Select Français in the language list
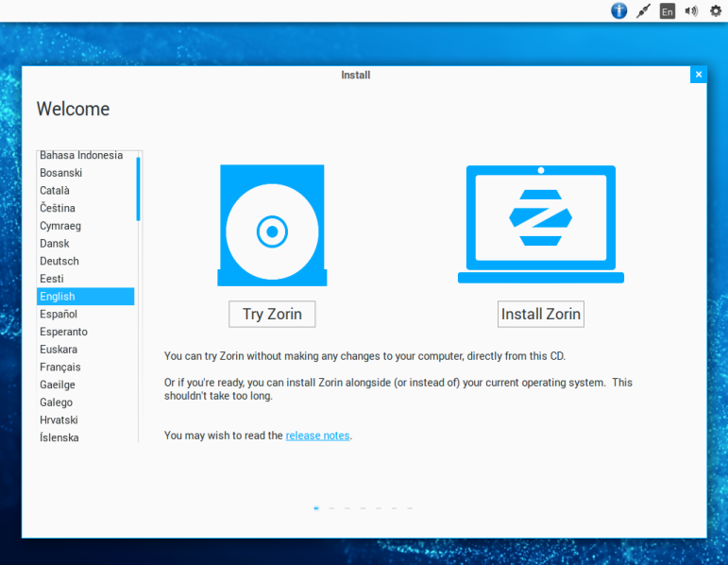This screenshot has height=565, width=728. pos(60,367)
